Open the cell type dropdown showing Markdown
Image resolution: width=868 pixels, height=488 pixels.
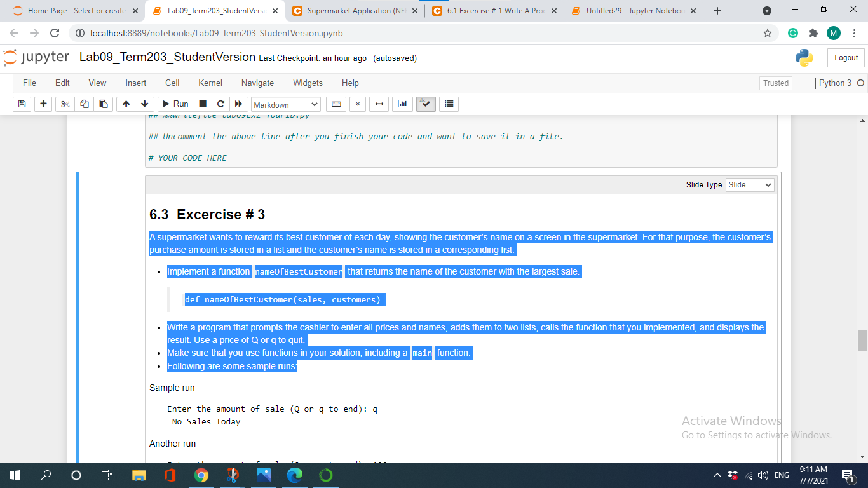[x=285, y=104]
